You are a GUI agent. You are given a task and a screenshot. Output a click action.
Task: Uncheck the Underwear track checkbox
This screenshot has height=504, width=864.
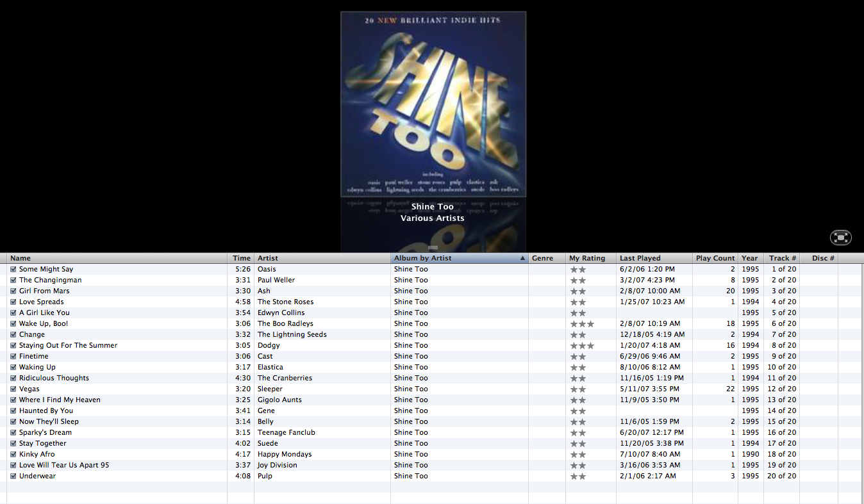(13, 476)
